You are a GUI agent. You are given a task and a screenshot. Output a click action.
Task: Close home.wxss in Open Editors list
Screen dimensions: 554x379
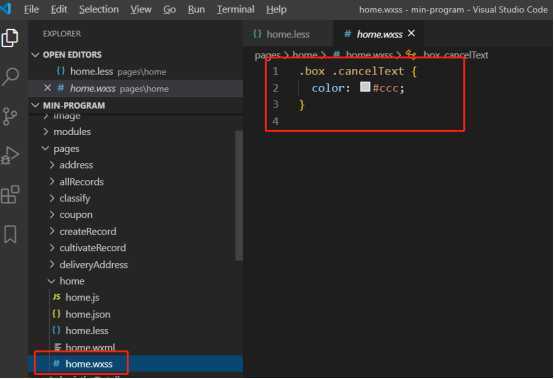[47, 88]
